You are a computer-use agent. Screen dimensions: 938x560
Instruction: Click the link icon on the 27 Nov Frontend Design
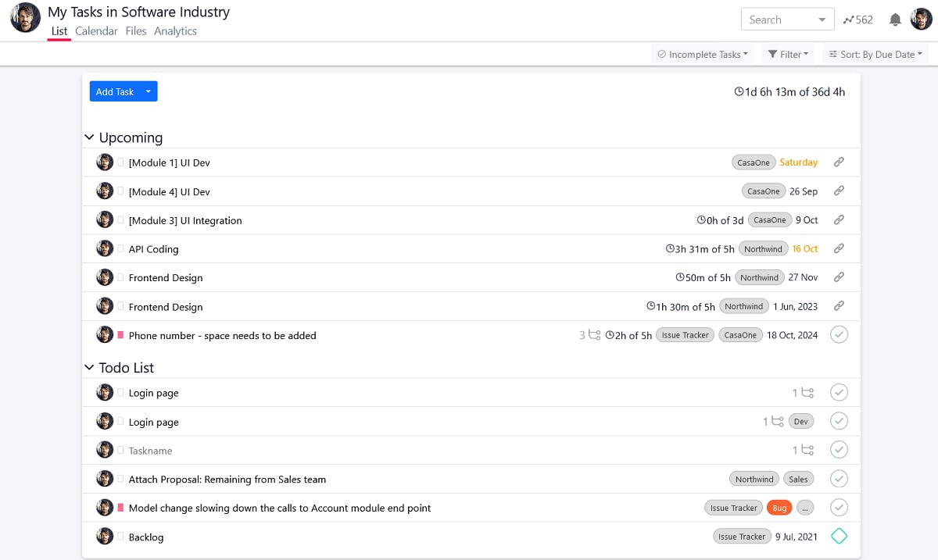point(839,276)
